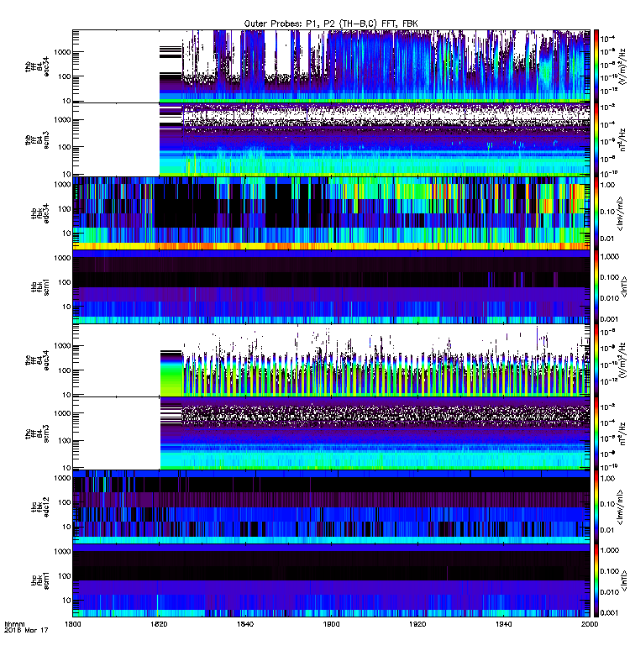The height and width of the screenshot is (672, 630).
Task: Select the thb fff 64 scm3 spectrogram panel
Action: click(331, 139)
